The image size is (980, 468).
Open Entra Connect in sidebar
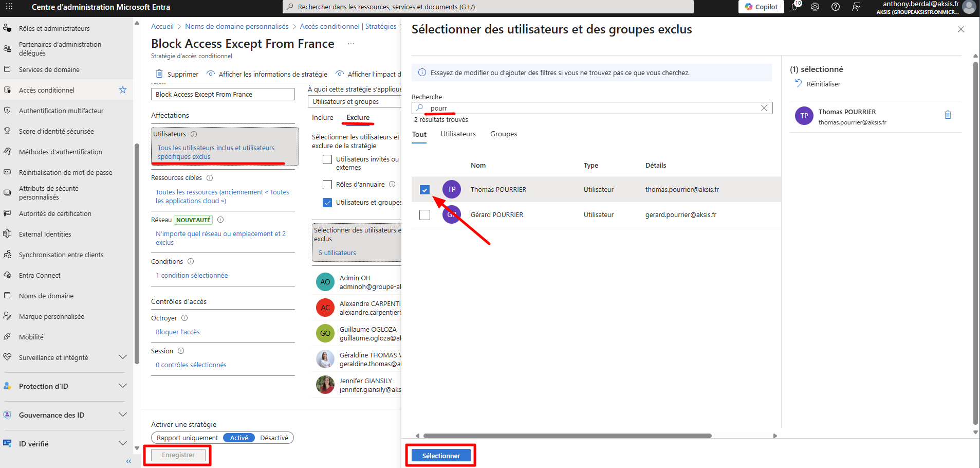pos(40,275)
